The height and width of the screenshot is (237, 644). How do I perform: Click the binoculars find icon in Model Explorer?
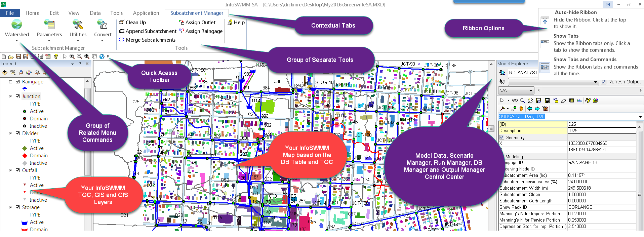point(515,100)
